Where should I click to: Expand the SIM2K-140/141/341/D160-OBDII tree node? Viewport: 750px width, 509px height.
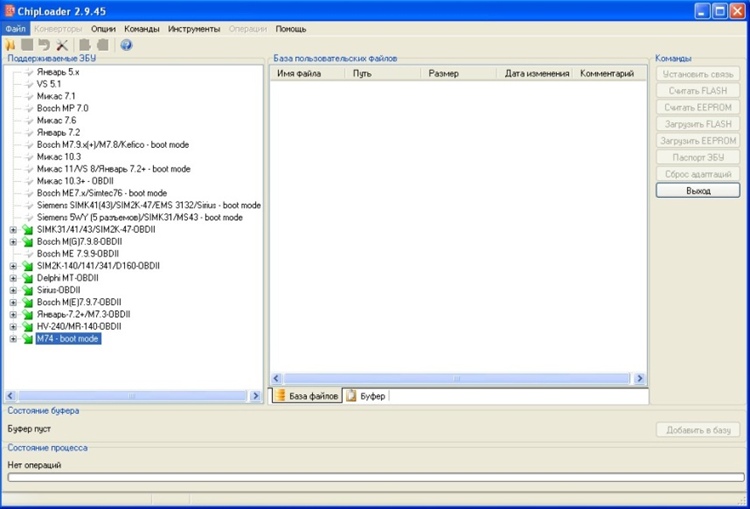point(13,266)
